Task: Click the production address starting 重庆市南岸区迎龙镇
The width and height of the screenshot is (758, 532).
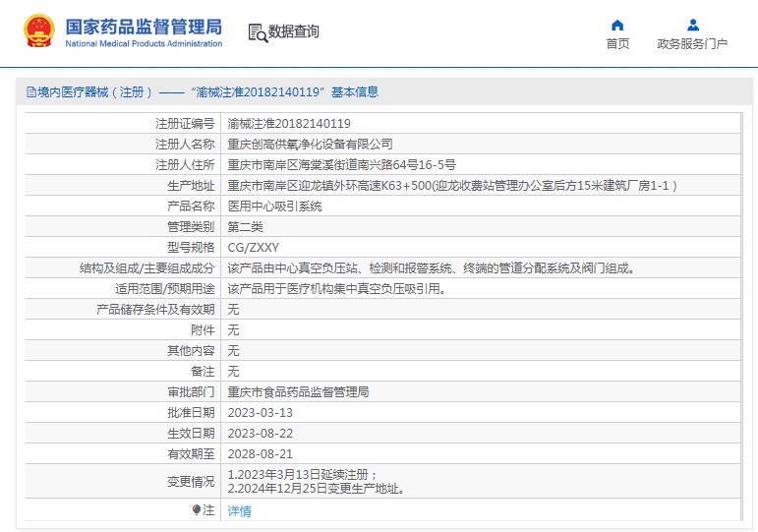Action: click(x=452, y=186)
